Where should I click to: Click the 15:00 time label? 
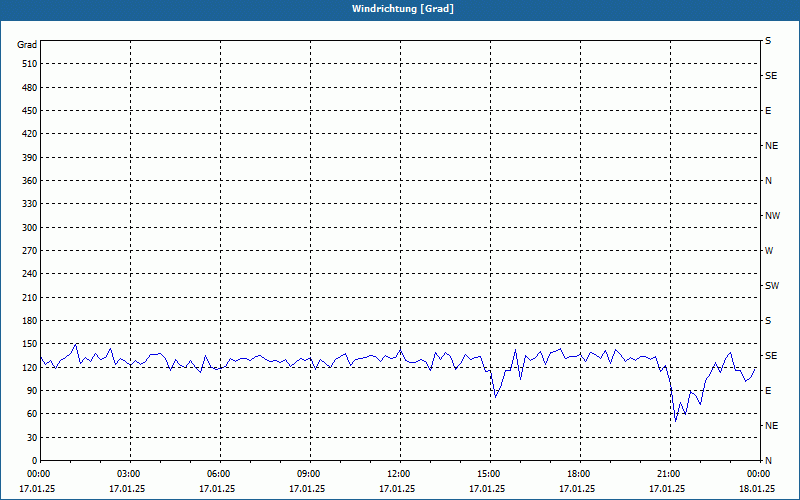click(490, 474)
